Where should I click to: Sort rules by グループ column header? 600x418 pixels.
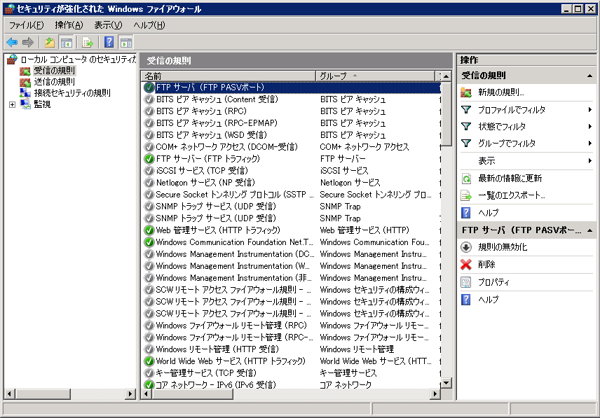click(375, 76)
